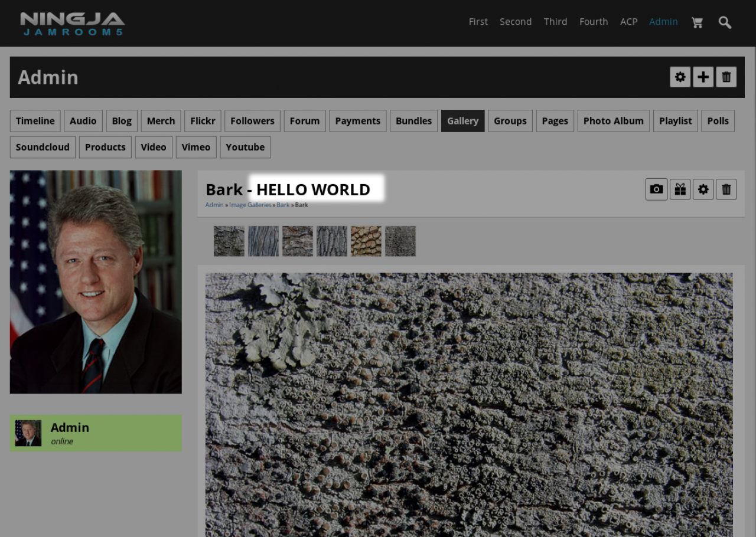Open the Pages tab
The width and height of the screenshot is (756, 537).
[x=555, y=121]
